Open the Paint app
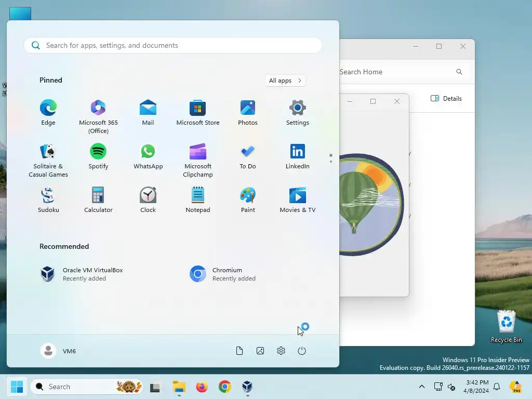Image resolution: width=532 pixels, height=399 pixels. [x=248, y=200]
